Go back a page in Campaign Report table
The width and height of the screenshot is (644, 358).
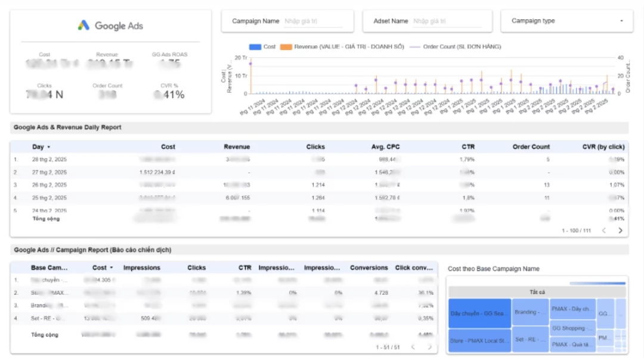tap(412, 346)
